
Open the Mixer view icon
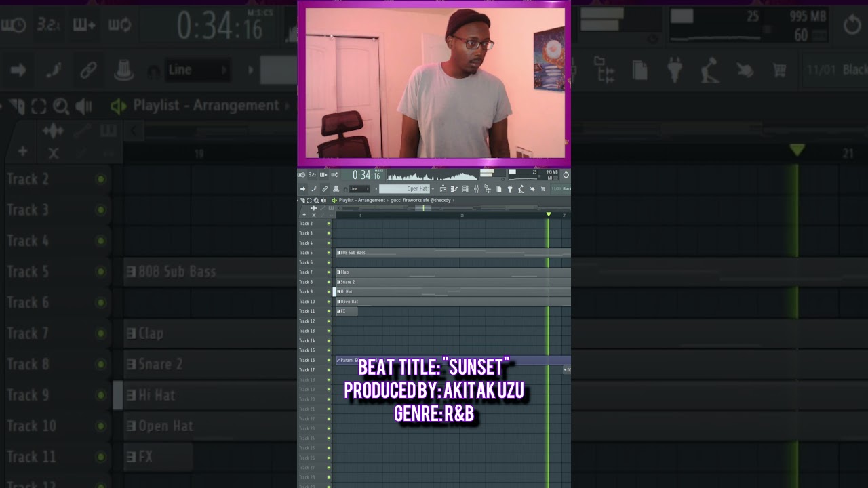tap(477, 189)
